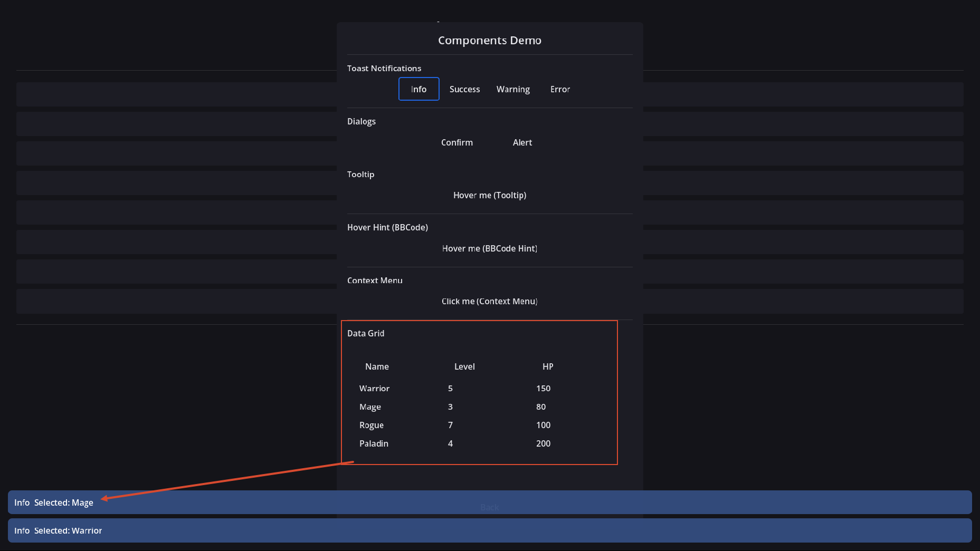Viewport: 980px width, 551px height.
Task: Click the Tooltip section label
Action: (360, 174)
